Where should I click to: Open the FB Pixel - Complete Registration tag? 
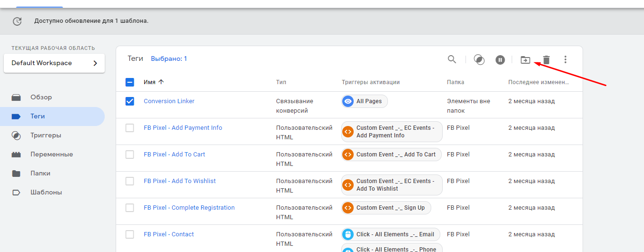(x=189, y=208)
